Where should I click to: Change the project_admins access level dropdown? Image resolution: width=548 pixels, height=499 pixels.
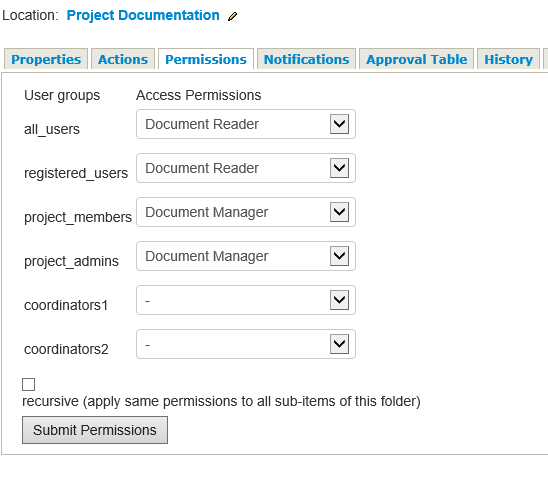pos(246,256)
